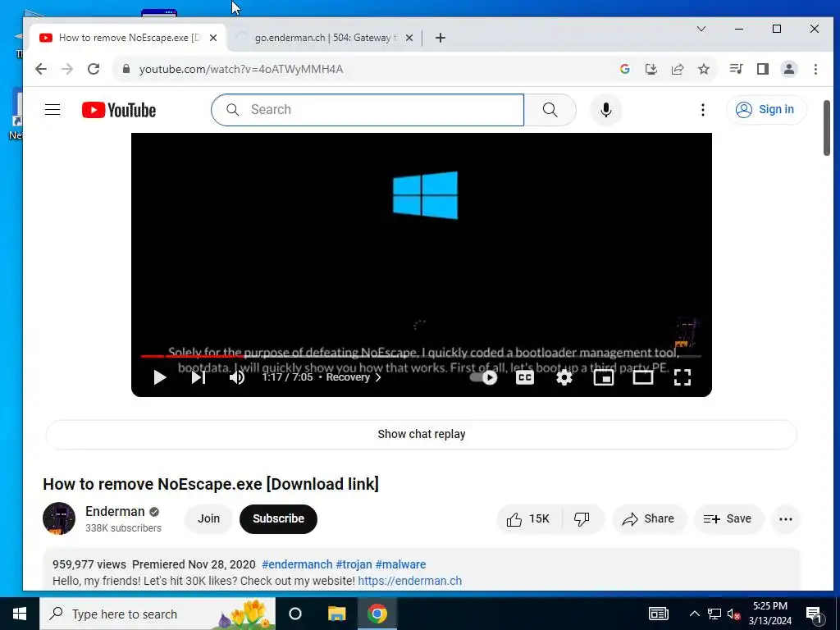
Task: Toggle closed captions CC
Action: (524, 377)
